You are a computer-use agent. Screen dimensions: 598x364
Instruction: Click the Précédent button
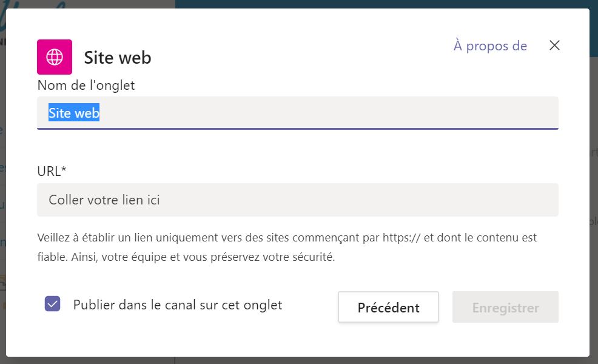pos(388,308)
